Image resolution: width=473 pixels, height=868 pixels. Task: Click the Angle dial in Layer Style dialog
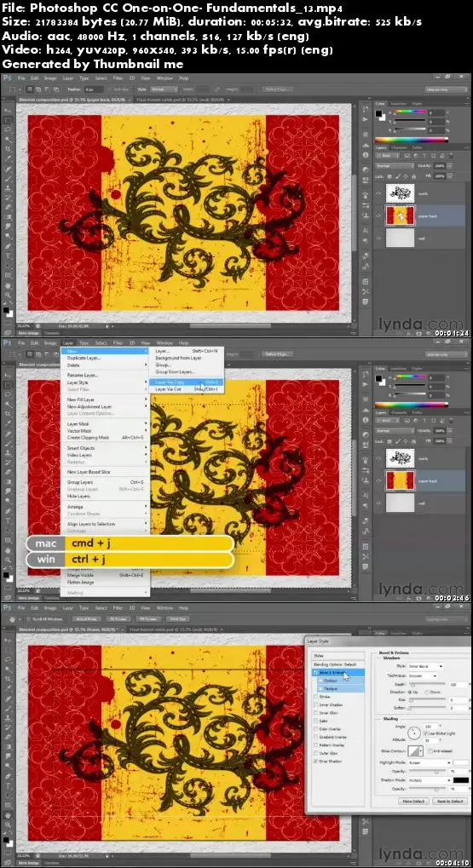click(414, 733)
